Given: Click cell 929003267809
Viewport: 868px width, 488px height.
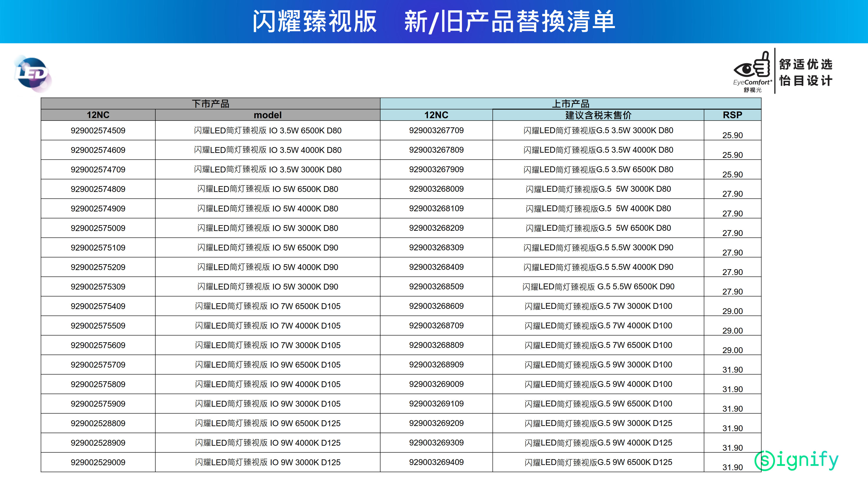Looking at the screenshot, I should [436, 150].
